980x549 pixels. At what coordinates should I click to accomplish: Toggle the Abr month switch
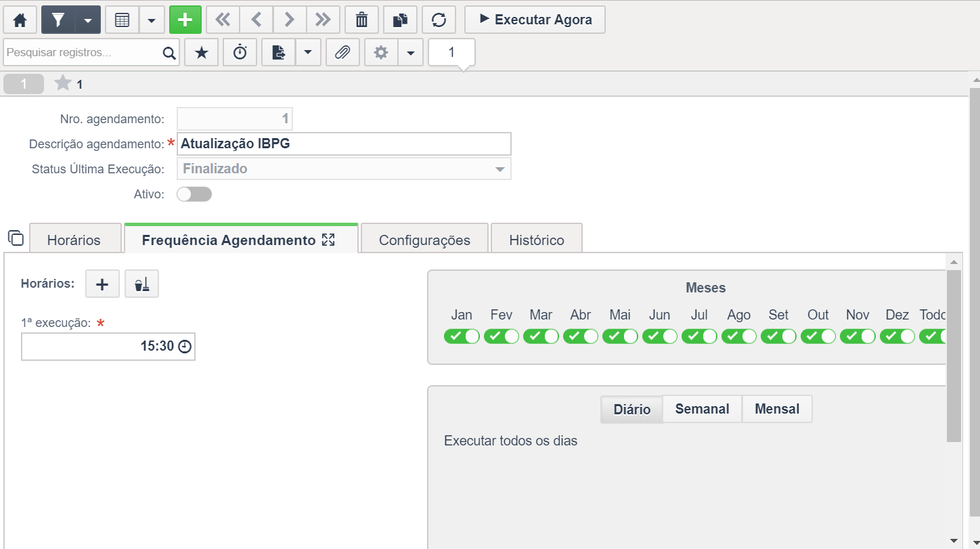[581, 336]
